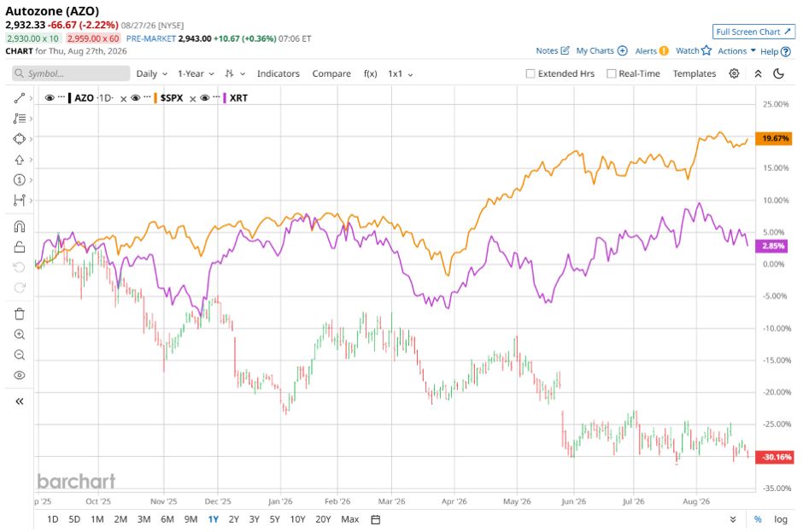Open chart settings gear icon
The height and width of the screenshot is (532, 803).
click(x=734, y=73)
